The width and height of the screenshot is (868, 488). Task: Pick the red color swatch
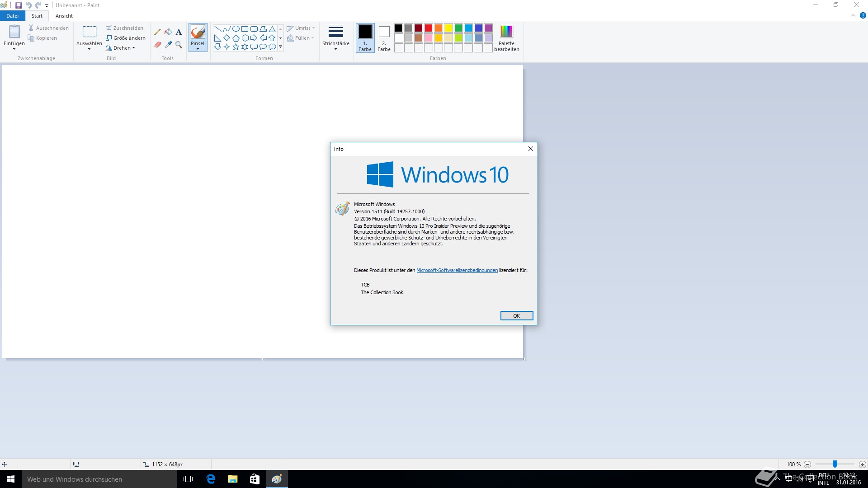(429, 28)
